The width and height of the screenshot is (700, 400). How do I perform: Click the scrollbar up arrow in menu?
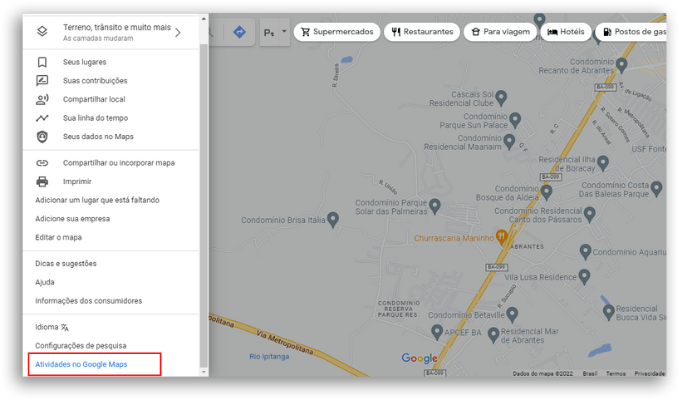tap(204, 19)
